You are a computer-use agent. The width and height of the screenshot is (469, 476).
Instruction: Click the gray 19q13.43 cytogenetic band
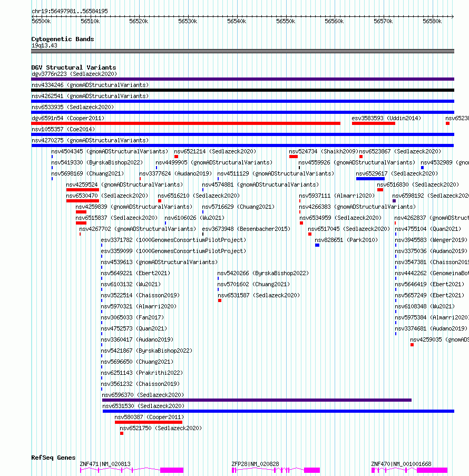tap(242, 51)
